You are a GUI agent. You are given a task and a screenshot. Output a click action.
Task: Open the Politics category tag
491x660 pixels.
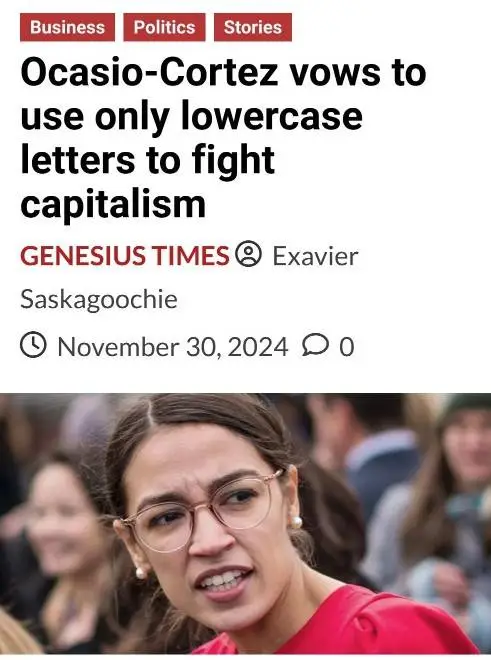[x=164, y=27]
